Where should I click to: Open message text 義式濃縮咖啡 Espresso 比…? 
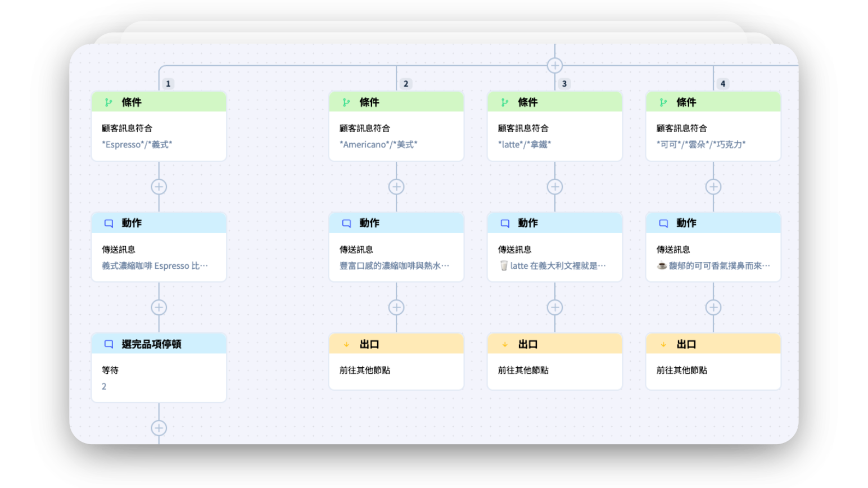tap(155, 265)
